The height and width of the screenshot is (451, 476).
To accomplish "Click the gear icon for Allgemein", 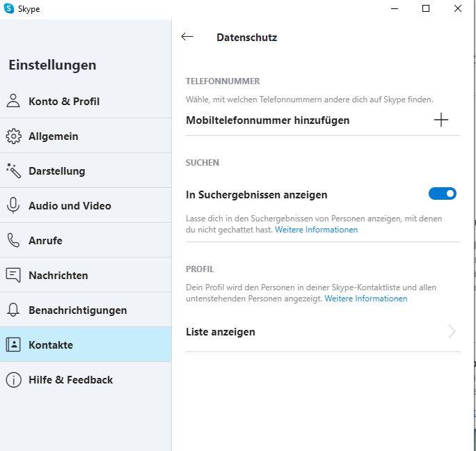I will coord(13,136).
